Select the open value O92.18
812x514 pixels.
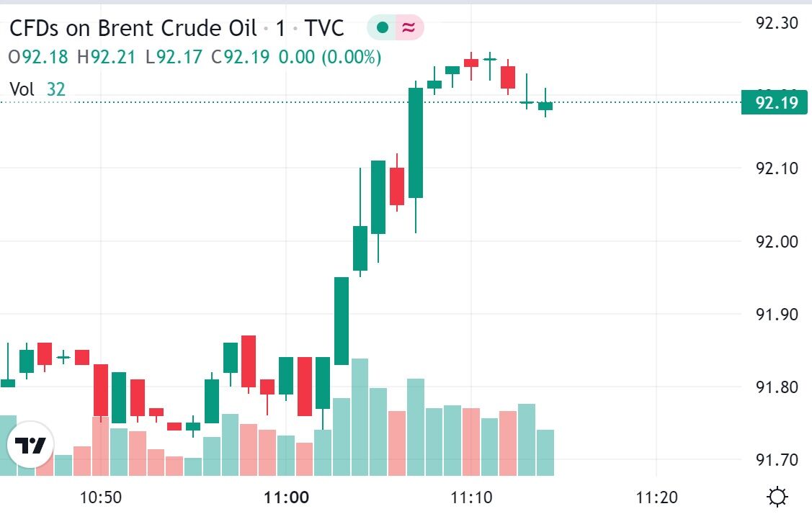(40, 57)
